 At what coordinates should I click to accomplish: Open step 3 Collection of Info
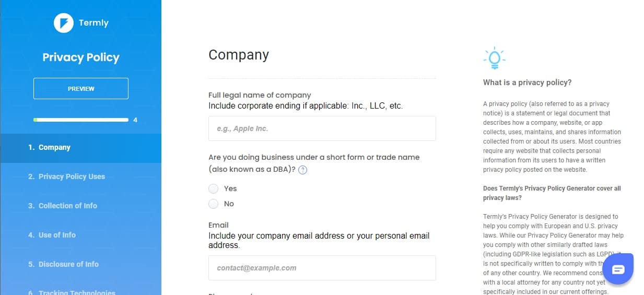(x=81, y=206)
